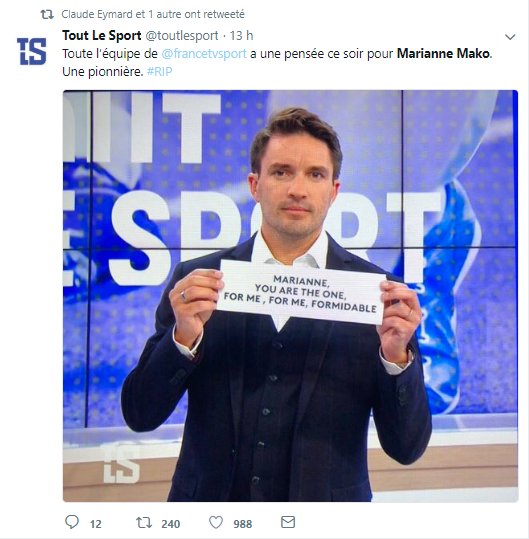Screen dimensions: 529x539
Task: Like the tweet with heart icon
Action: [216, 523]
